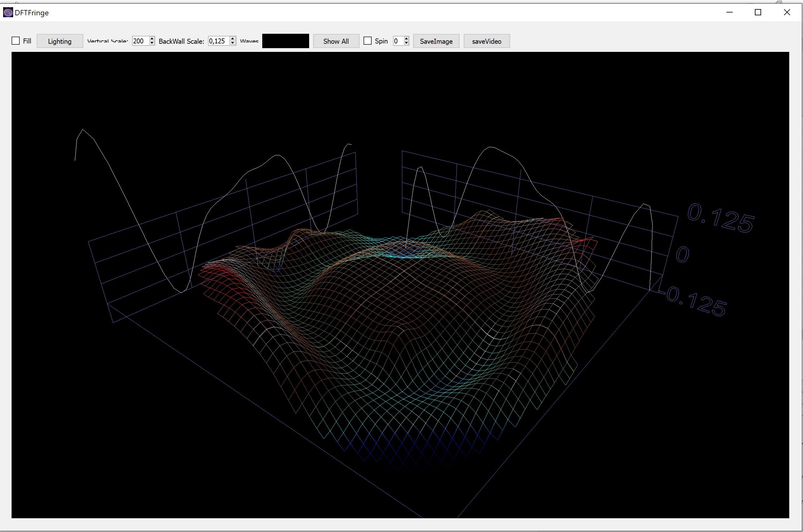Focus the BackWall Scale field showing 0,125
This screenshot has width=803, height=532.
(218, 41)
